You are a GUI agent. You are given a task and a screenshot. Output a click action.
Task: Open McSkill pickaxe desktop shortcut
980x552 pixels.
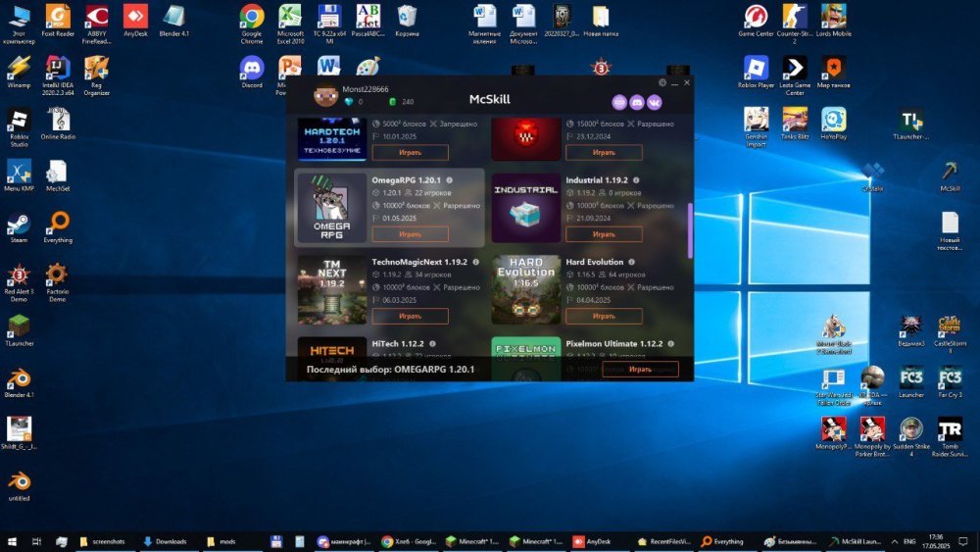click(950, 176)
